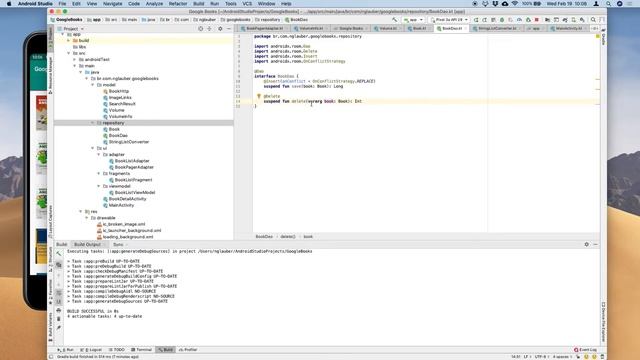Open the Event Log at bottom right
Image resolution: width=640 pixels, height=360 pixels.
pyautogui.click(x=585, y=350)
